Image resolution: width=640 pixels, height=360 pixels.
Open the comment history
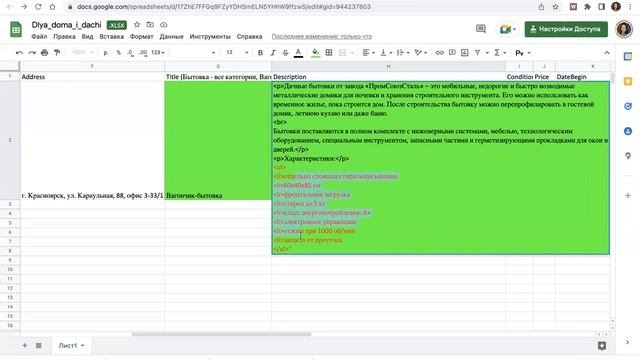point(481,29)
